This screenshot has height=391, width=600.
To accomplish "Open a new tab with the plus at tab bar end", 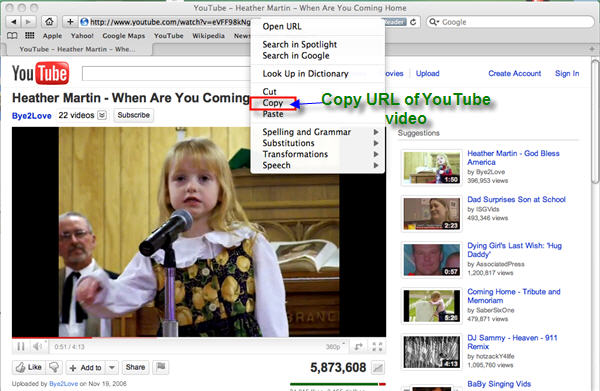I will click(x=593, y=49).
